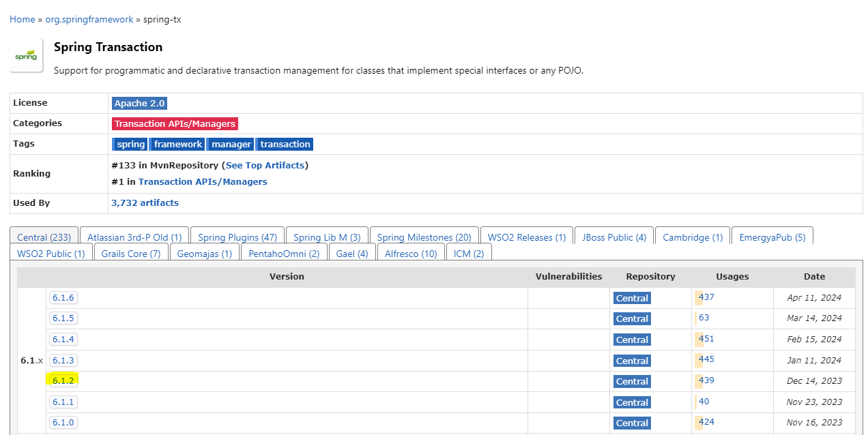
Task: Switch to Central (233) tab
Action: [44, 237]
